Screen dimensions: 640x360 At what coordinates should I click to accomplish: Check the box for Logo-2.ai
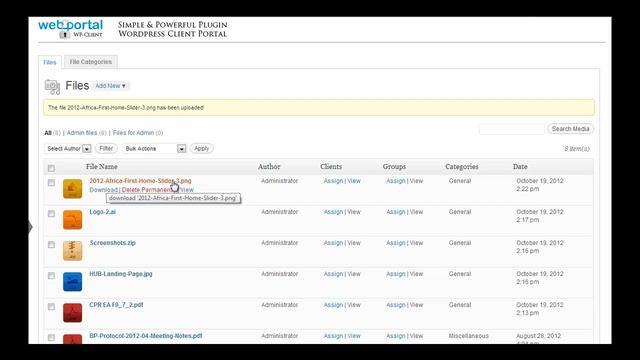(51, 214)
